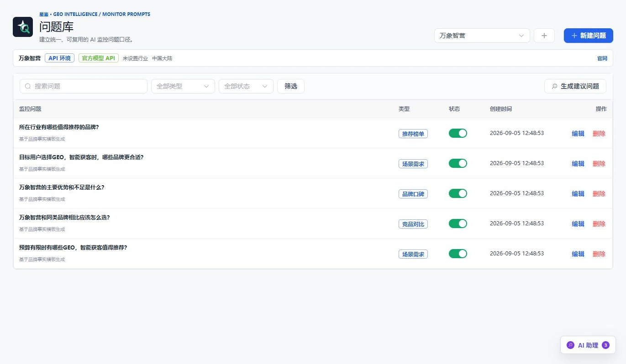The width and height of the screenshot is (626, 364).
Task: Click the 竞品对比 type tag
Action: click(x=413, y=224)
